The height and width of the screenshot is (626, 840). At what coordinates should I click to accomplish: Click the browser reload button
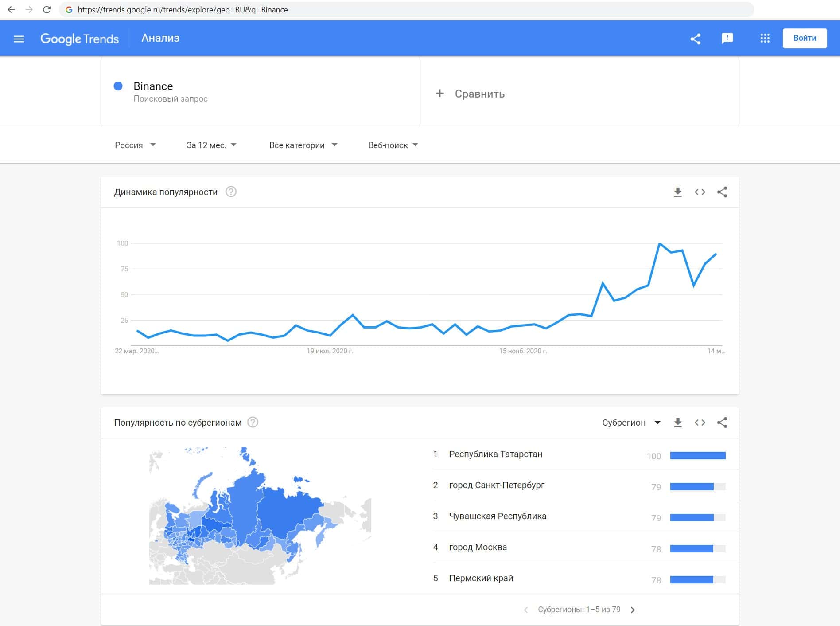pyautogui.click(x=47, y=10)
